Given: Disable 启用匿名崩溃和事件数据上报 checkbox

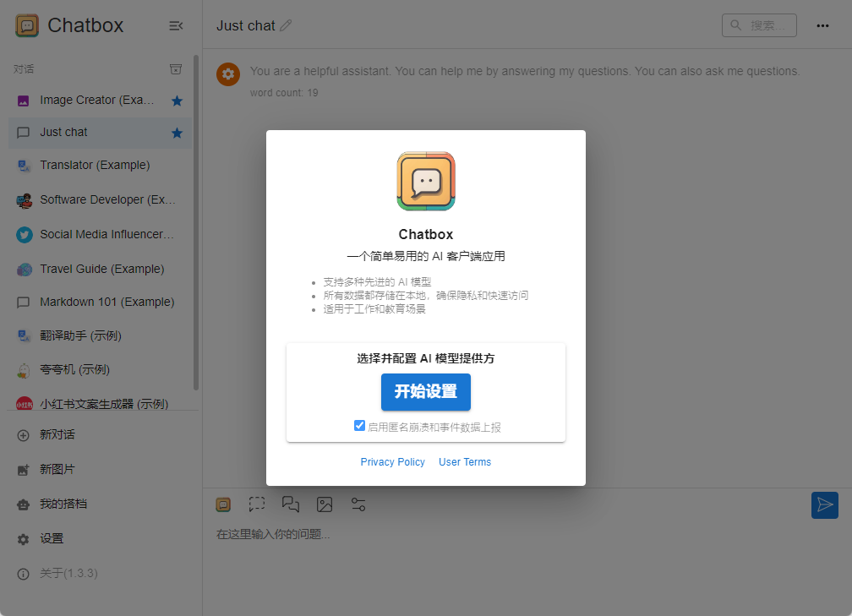Looking at the screenshot, I should tap(359, 425).
